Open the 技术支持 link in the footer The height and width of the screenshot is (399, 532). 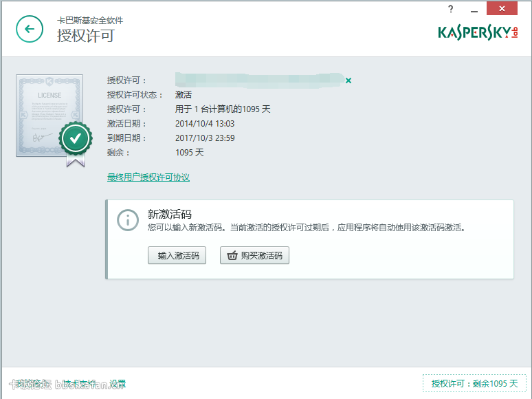click(80, 384)
